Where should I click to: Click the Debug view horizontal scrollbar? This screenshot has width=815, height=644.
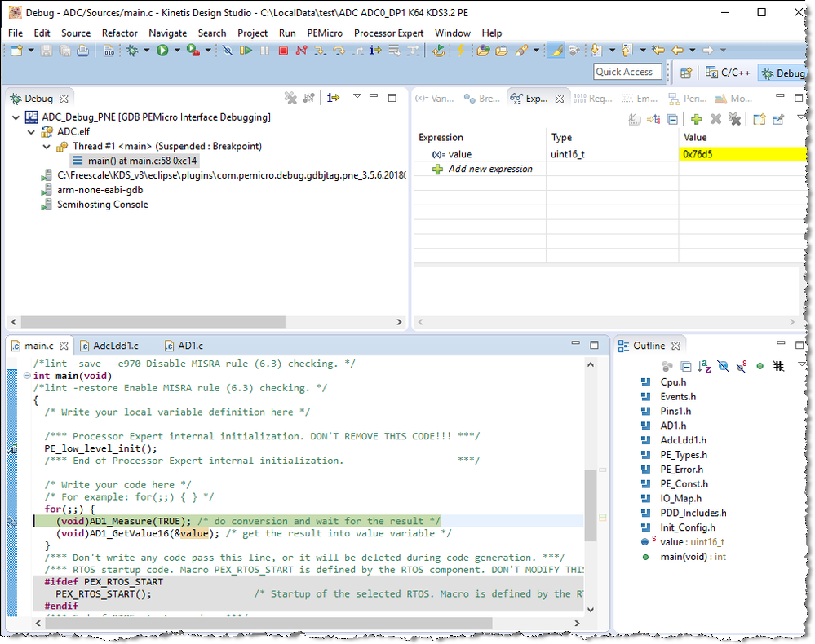pos(153,322)
